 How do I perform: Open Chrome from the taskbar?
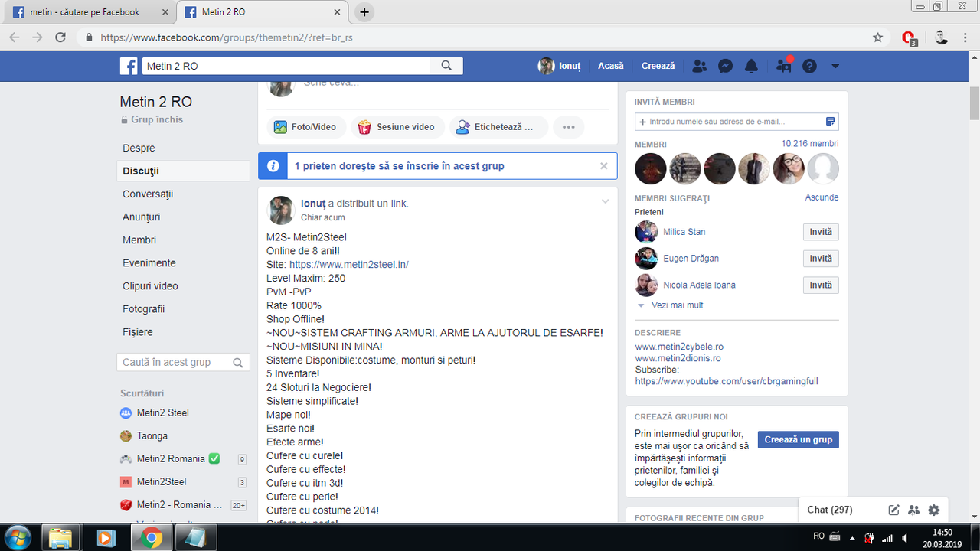click(151, 538)
